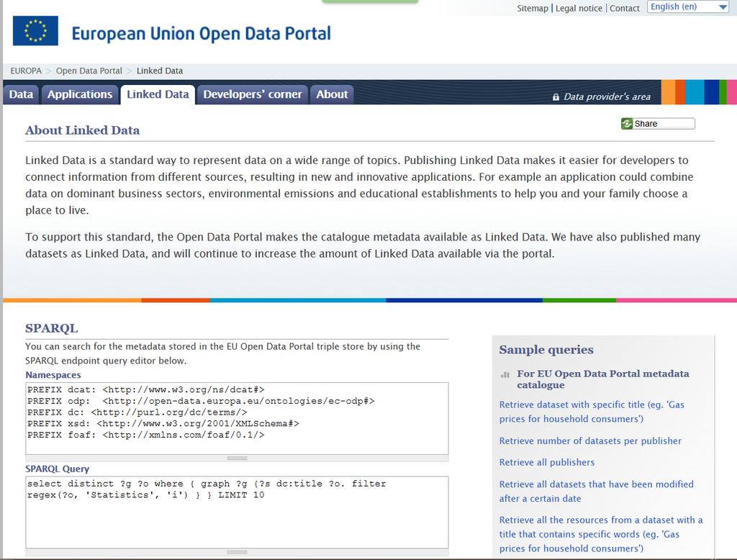Grab the SPARQL Query box resize handle
This screenshot has width=737, height=560.
click(237, 552)
